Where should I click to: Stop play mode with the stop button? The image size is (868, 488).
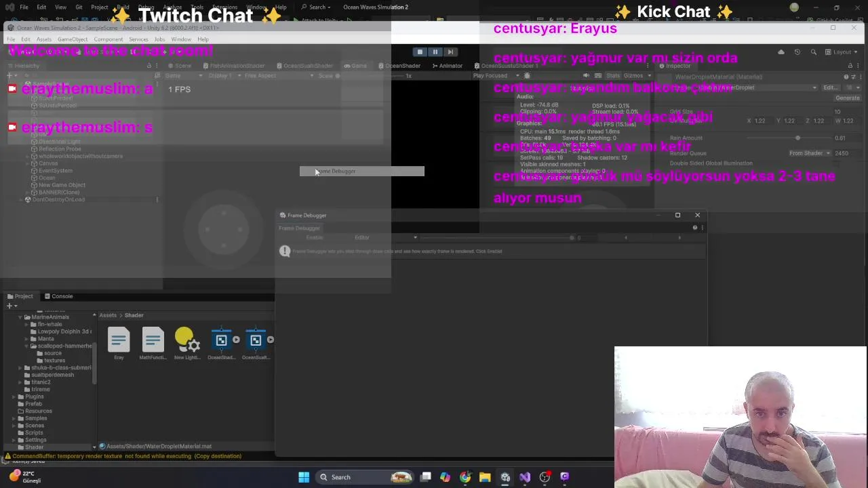420,52
